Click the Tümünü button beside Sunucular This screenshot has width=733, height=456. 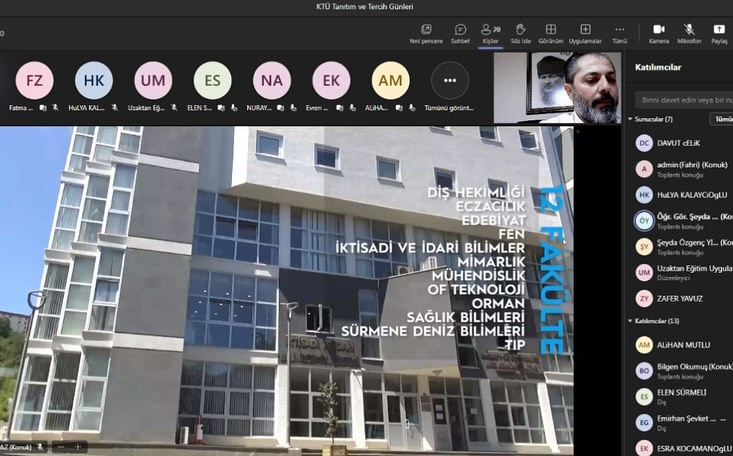click(x=721, y=119)
